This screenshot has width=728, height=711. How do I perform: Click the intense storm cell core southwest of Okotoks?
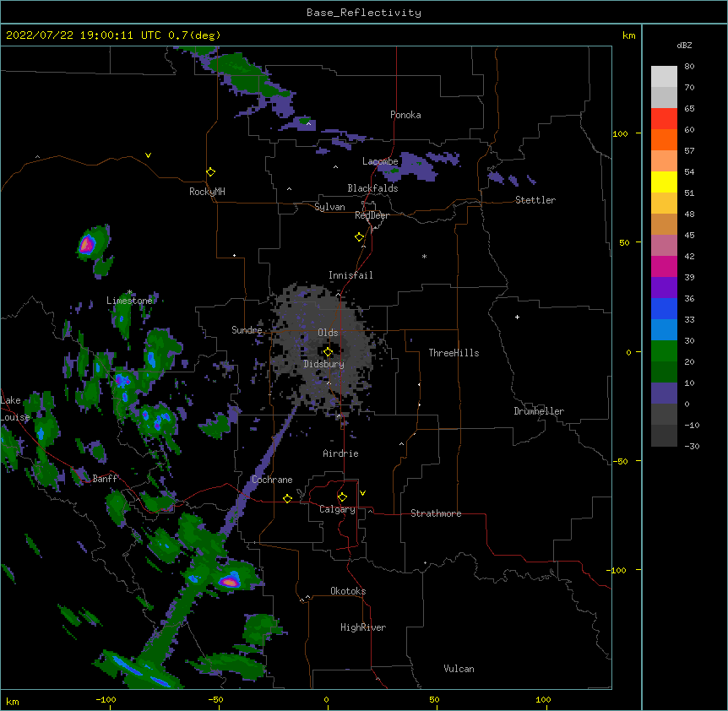coord(230,581)
